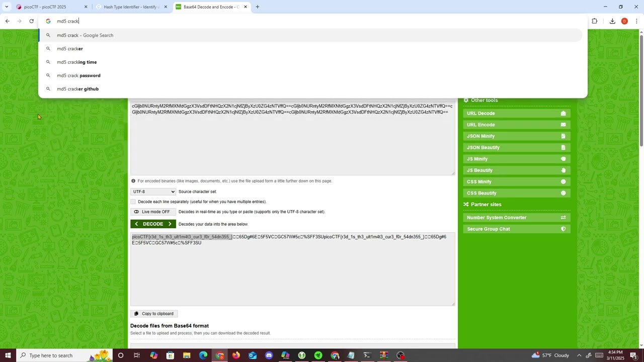The image size is (644, 362).
Task: Open the Chrome three-dot menu
Action: point(636,21)
